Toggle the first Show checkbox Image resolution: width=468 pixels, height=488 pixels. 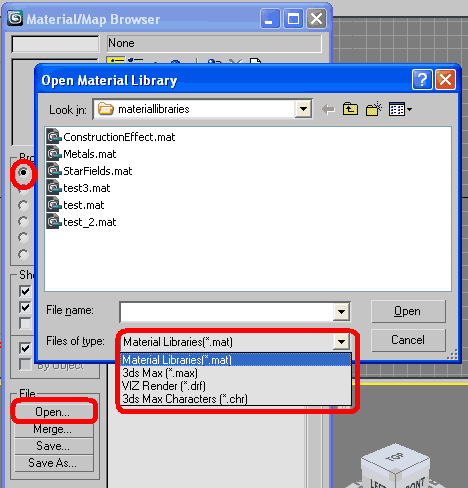(25, 291)
